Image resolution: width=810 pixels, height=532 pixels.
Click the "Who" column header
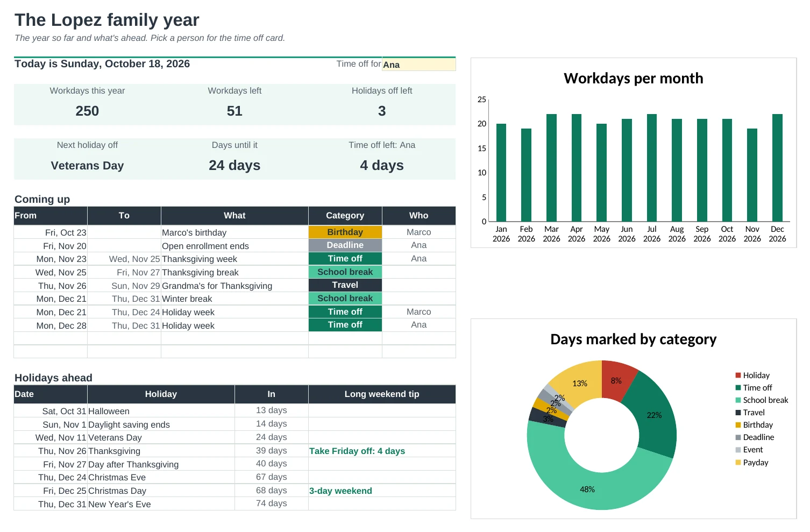pyautogui.click(x=419, y=215)
